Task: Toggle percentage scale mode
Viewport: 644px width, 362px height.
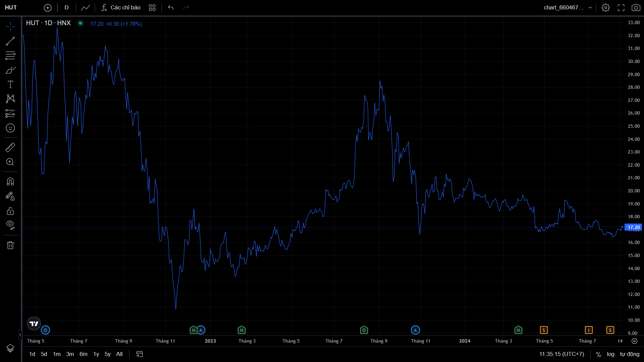Action: click(598, 354)
